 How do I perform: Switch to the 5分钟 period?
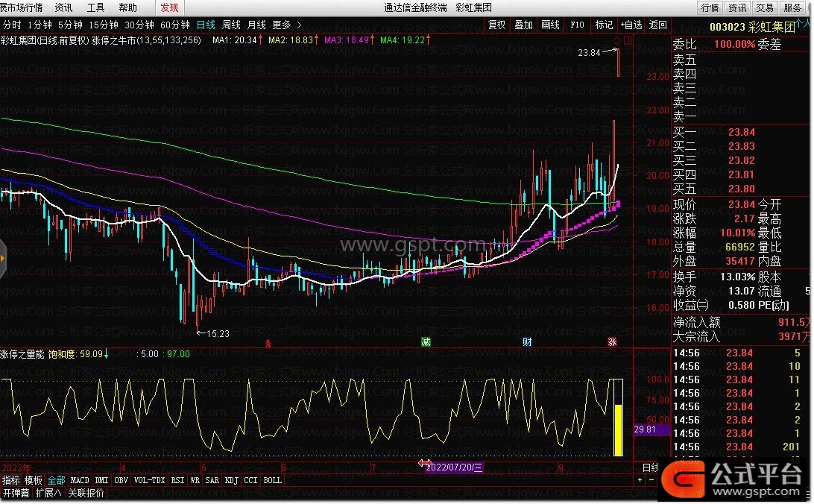point(70,25)
